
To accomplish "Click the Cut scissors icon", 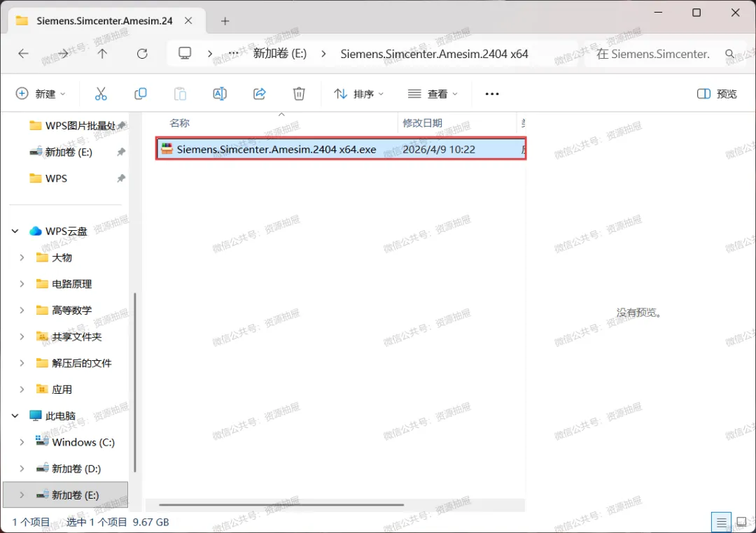I will (101, 94).
